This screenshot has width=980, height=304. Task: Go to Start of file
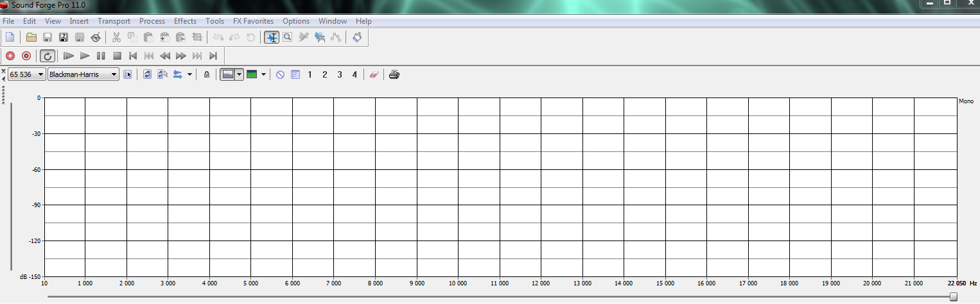coord(133,56)
